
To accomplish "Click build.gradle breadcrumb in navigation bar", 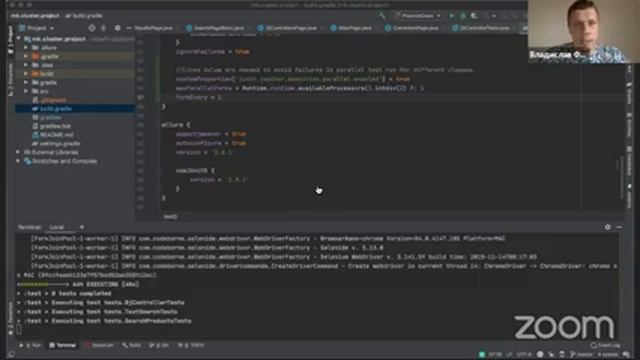I will tap(84, 16).
